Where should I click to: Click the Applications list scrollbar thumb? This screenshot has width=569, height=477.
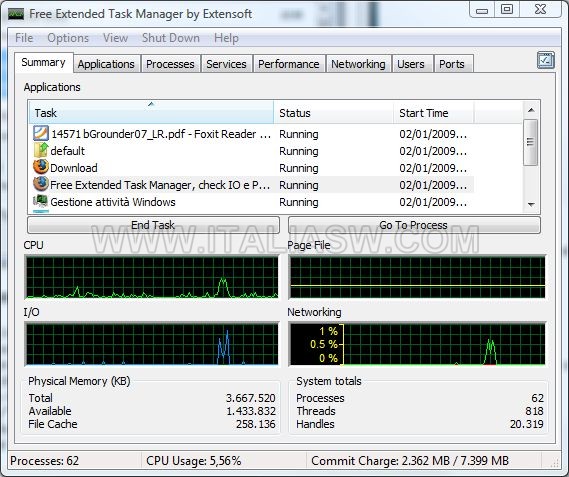click(x=531, y=142)
